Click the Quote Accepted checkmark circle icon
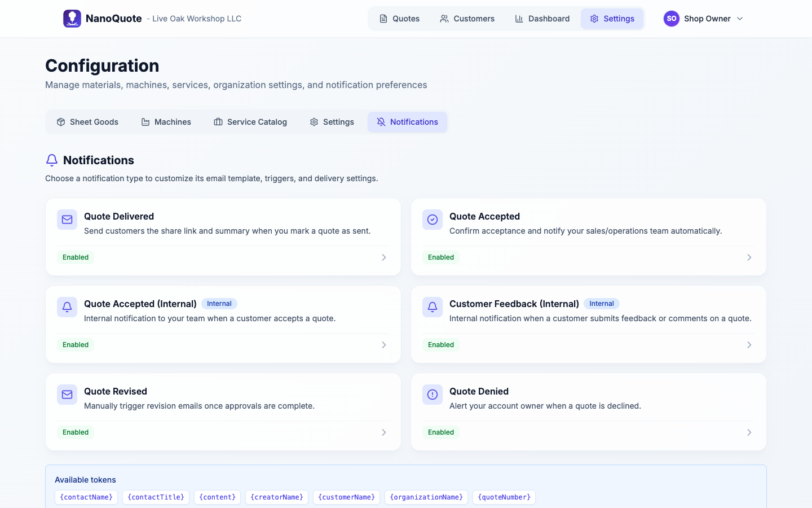Screen dimensions: 812x508 click(432, 220)
